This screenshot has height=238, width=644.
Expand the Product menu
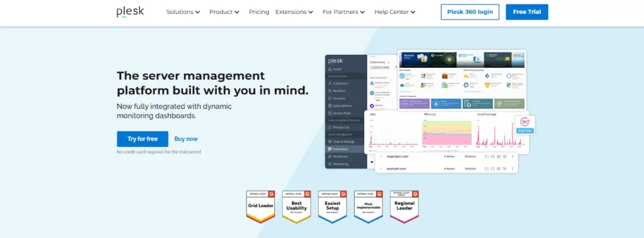pos(225,12)
